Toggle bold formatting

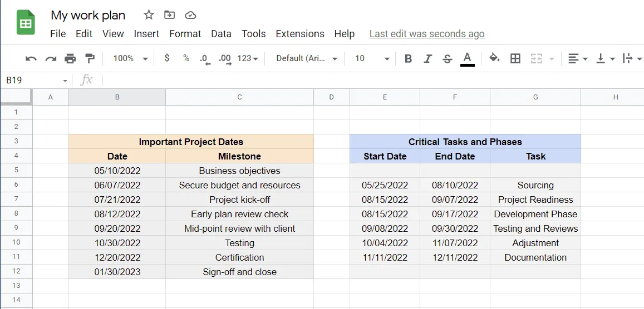click(x=408, y=58)
